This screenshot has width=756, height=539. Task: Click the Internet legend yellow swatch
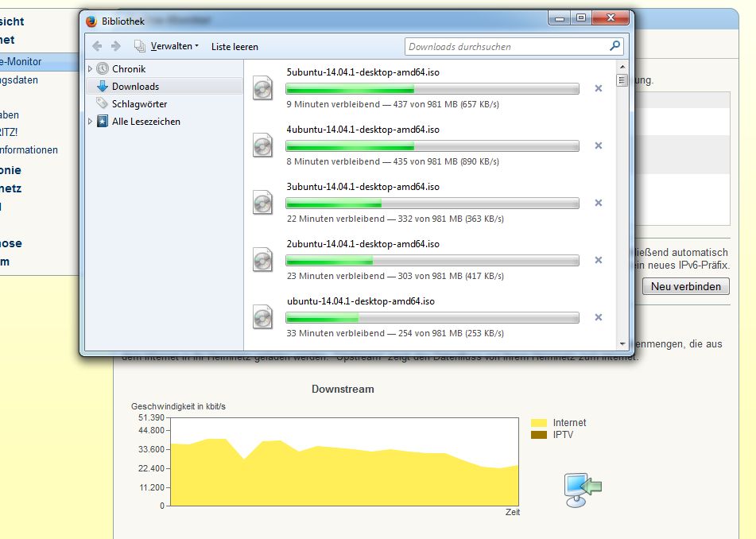click(538, 423)
